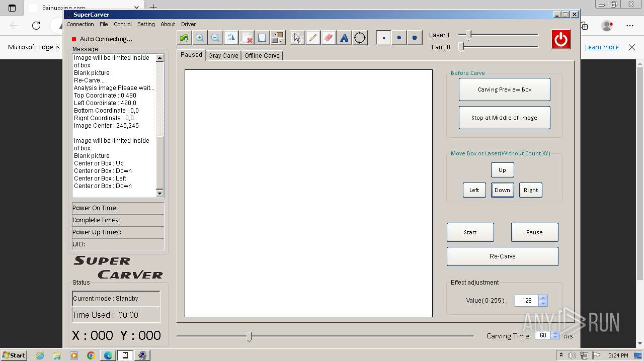Switch to the Paused tab
Screen dimensions: 644x362
tap(191, 55)
